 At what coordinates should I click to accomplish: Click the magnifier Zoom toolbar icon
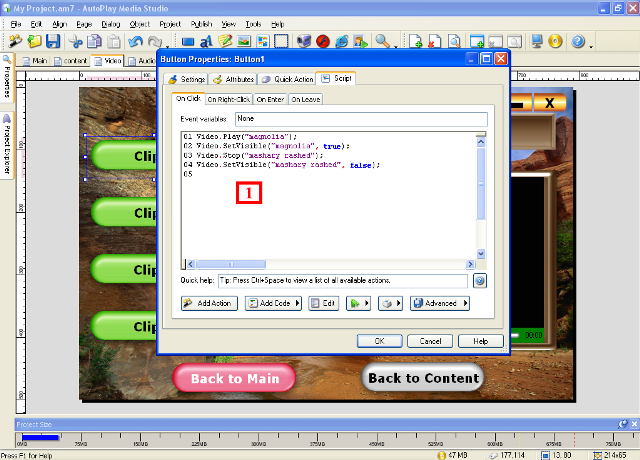(381, 42)
